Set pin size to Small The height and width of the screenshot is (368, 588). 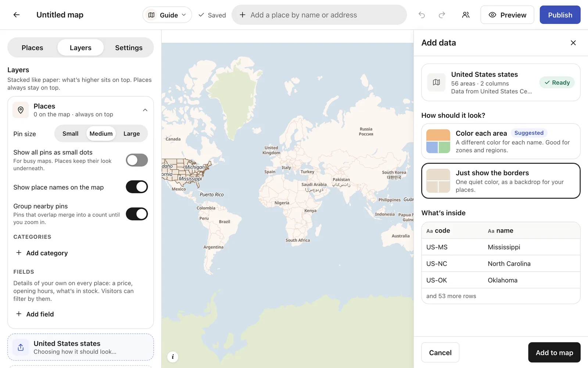click(x=70, y=134)
